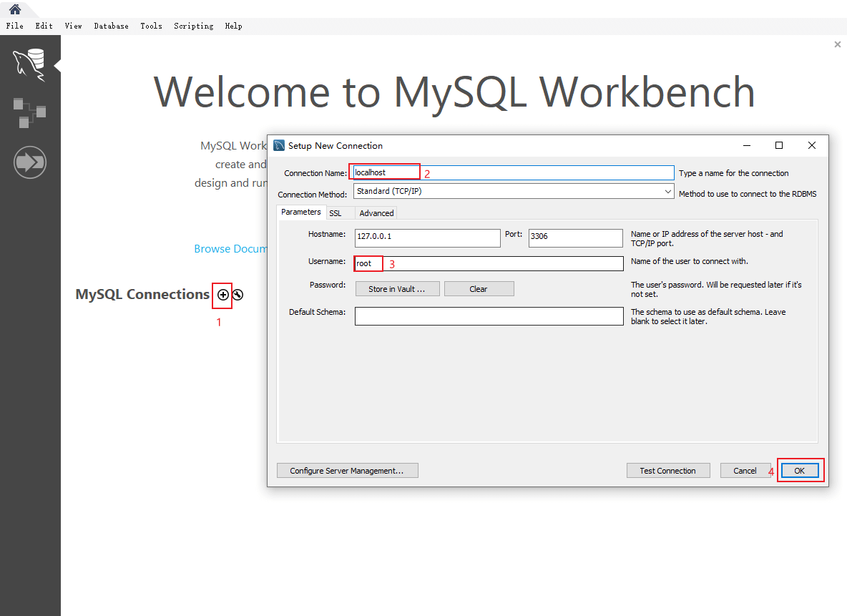Click the Username input field
This screenshot has width=847, height=616.
[489, 264]
